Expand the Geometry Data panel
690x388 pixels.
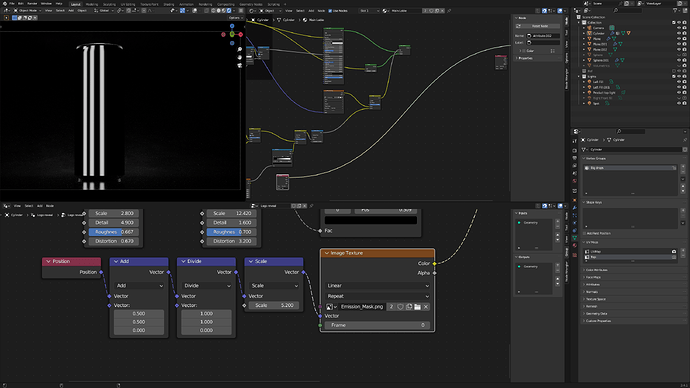(x=596, y=314)
